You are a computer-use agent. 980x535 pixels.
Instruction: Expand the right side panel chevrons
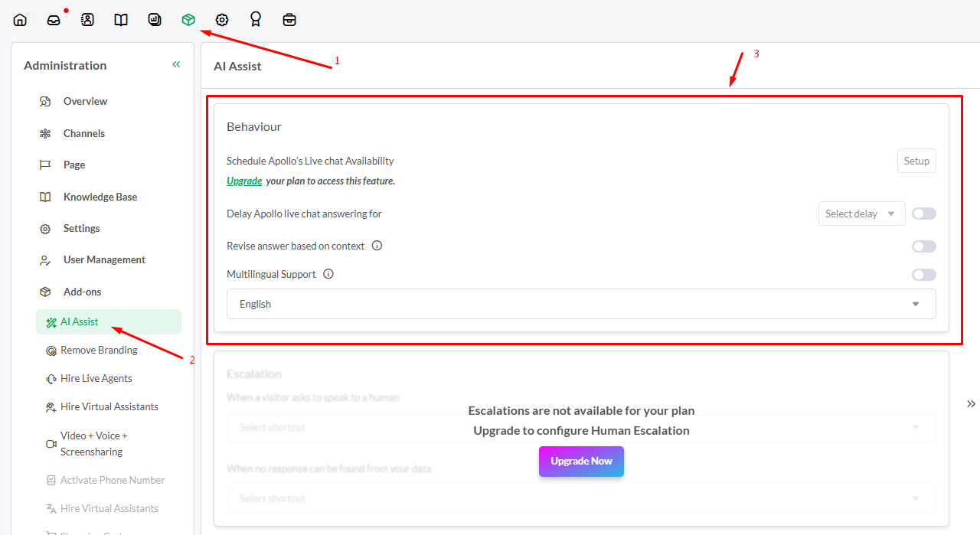click(972, 404)
